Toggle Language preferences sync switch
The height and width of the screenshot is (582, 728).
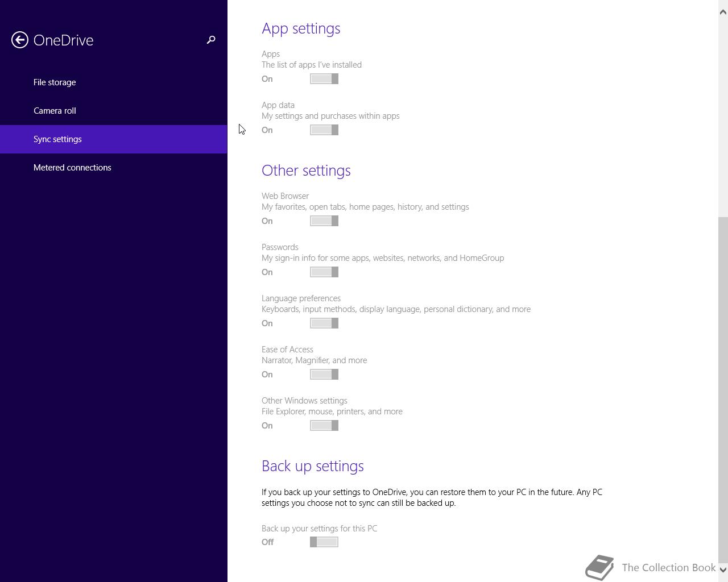click(324, 323)
